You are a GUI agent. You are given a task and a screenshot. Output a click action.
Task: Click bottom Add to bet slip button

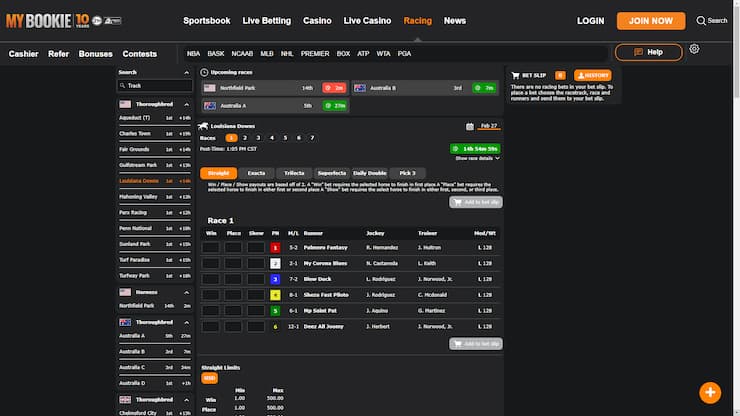(x=476, y=344)
